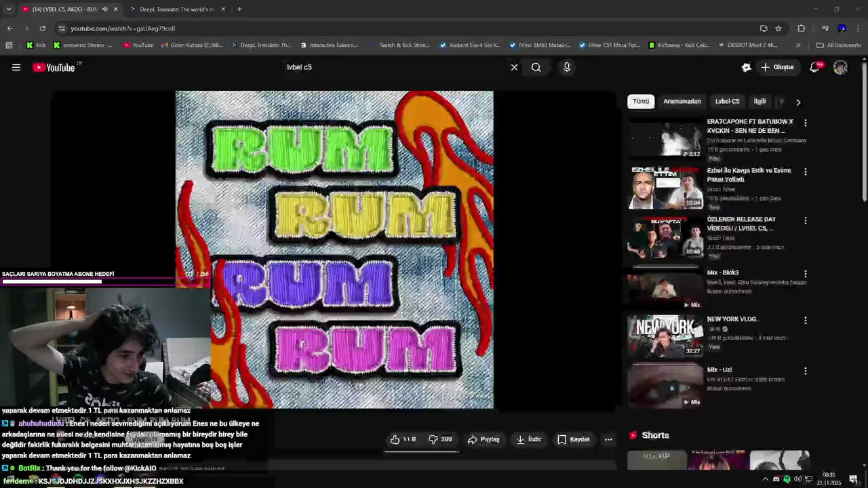Click the Oluştur create button
Image resolution: width=868 pixels, height=488 pixels.
pyautogui.click(x=777, y=67)
